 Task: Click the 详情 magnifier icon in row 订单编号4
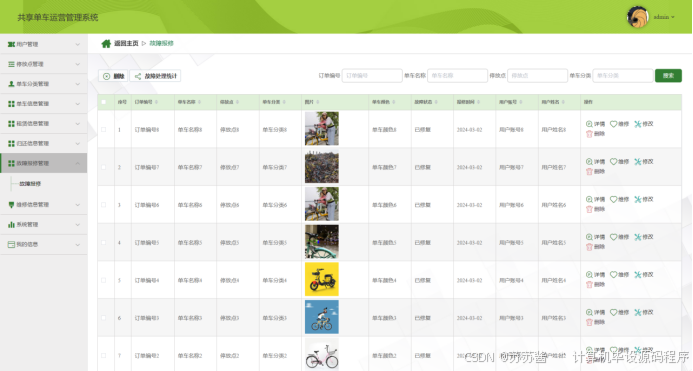click(x=589, y=275)
